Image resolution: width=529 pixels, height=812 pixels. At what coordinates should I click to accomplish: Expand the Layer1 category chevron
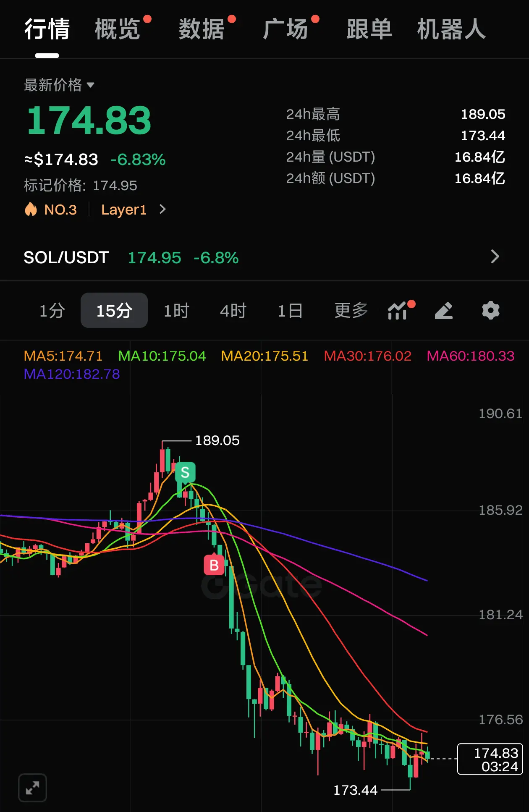click(162, 209)
